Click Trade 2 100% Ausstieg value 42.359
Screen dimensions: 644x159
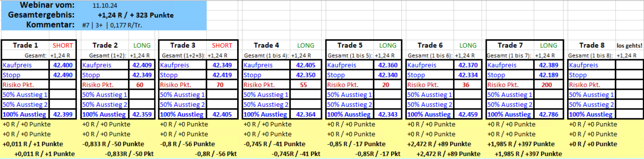pyautogui.click(x=142, y=114)
